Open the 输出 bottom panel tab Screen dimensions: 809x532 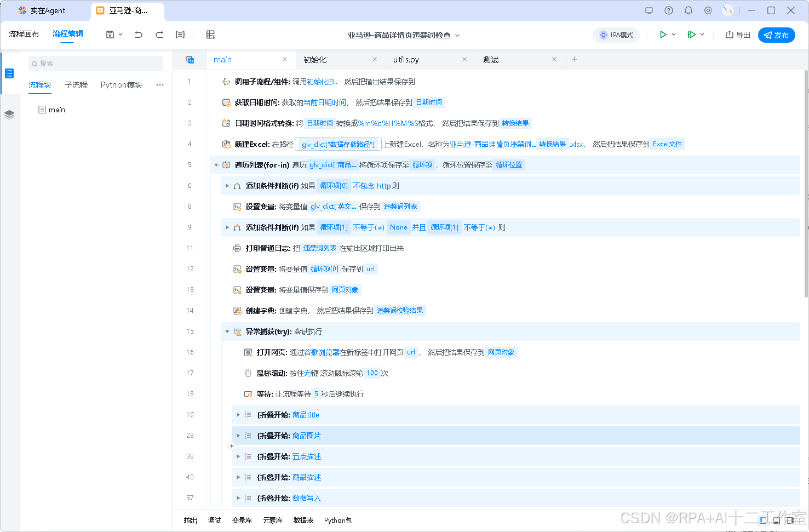(191, 520)
